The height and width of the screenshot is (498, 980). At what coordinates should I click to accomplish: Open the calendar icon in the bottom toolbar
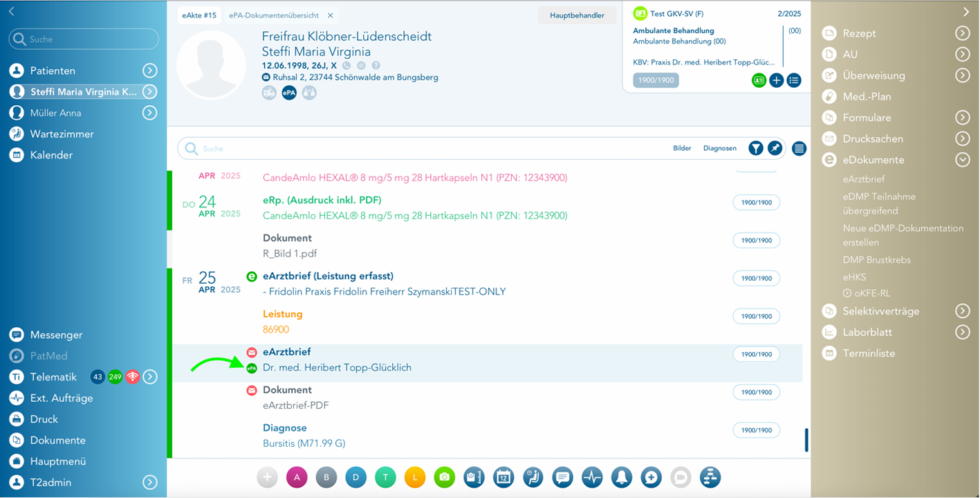503,477
